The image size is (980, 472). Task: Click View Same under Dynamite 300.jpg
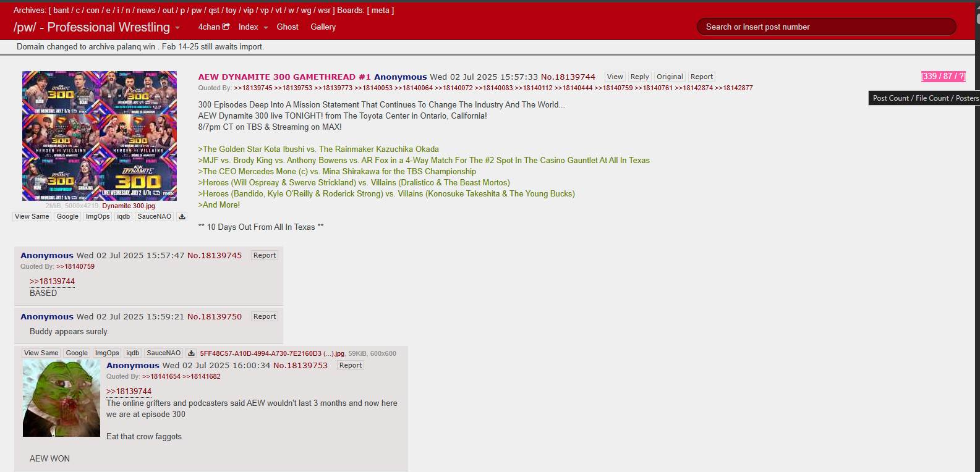pos(32,217)
